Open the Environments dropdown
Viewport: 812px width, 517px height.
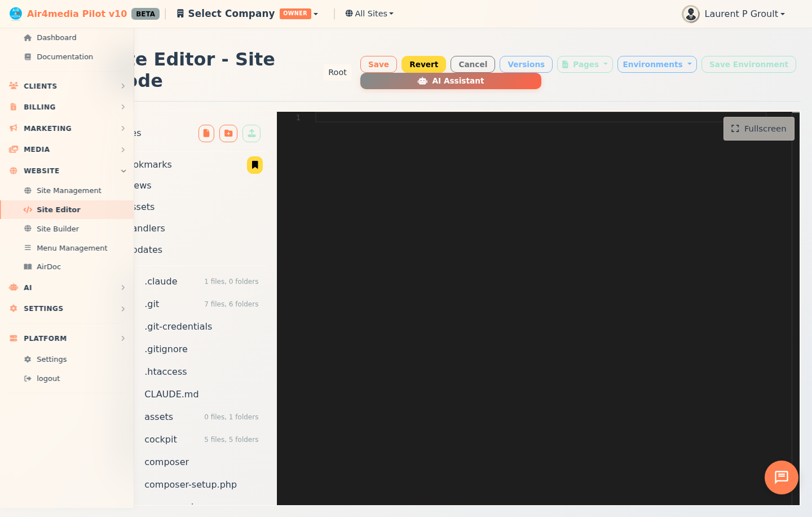(x=657, y=64)
